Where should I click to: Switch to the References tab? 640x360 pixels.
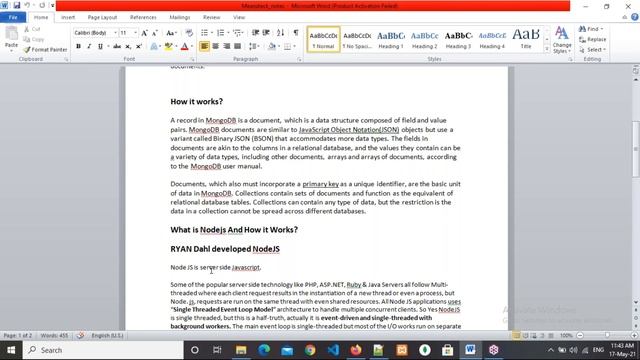pyautogui.click(x=143, y=17)
